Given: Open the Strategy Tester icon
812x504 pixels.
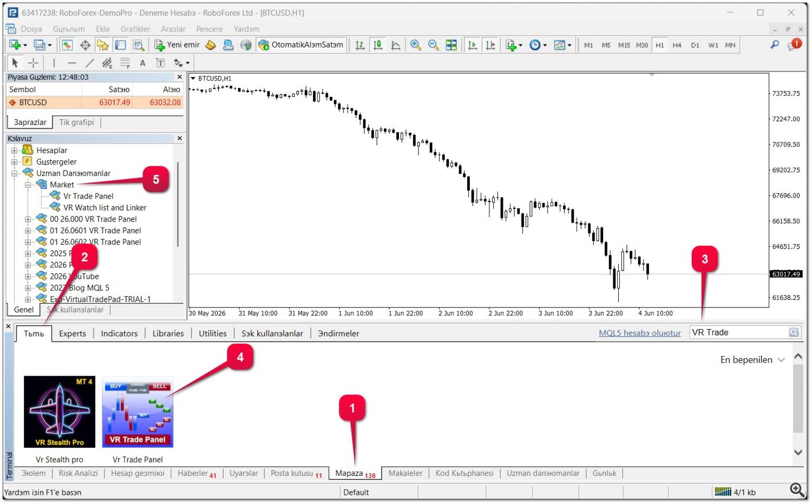Looking at the screenshot, I should [x=138, y=45].
